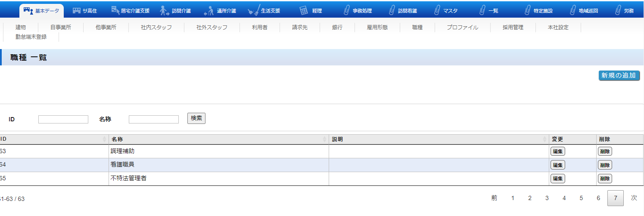The height and width of the screenshot is (216, 644).
Task: Click the 新規の追加 button
Action: pyautogui.click(x=619, y=75)
